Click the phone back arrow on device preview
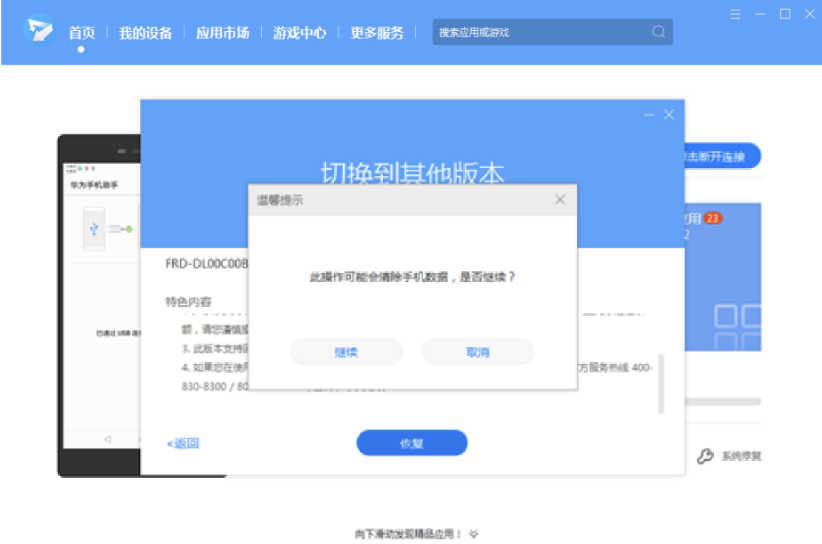 click(x=107, y=439)
